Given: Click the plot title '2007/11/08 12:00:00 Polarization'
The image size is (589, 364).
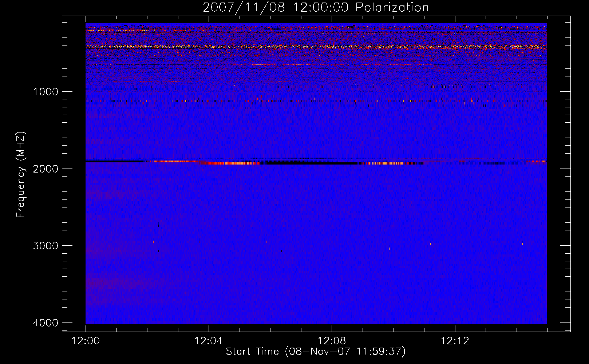Looking at the screenshot, I should pyautogui.click(x=316, y=7).
